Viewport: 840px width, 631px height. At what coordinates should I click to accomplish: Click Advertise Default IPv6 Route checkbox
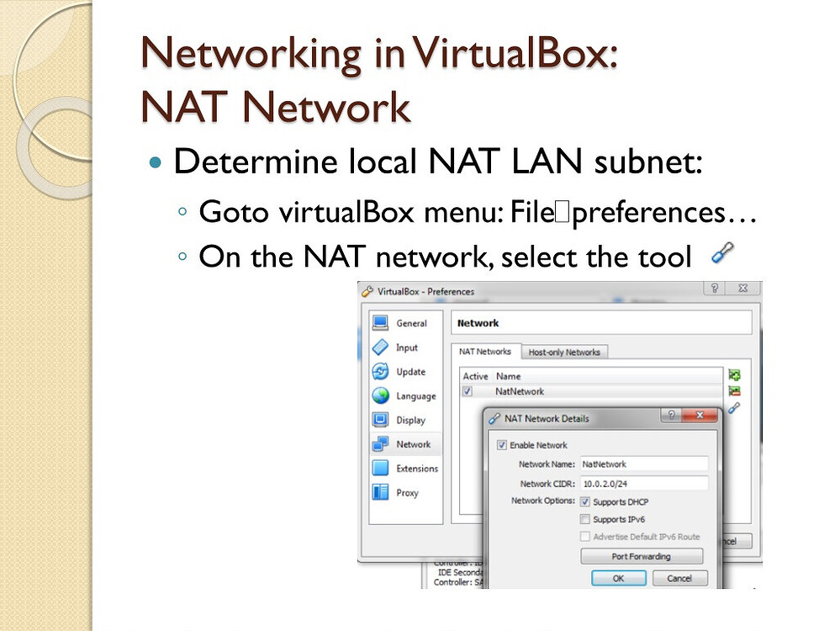[x=585, y=537]
